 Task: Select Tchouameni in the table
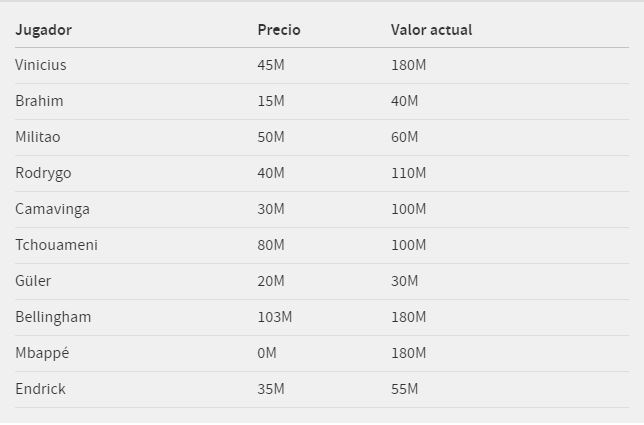click(x=56, y=245)
